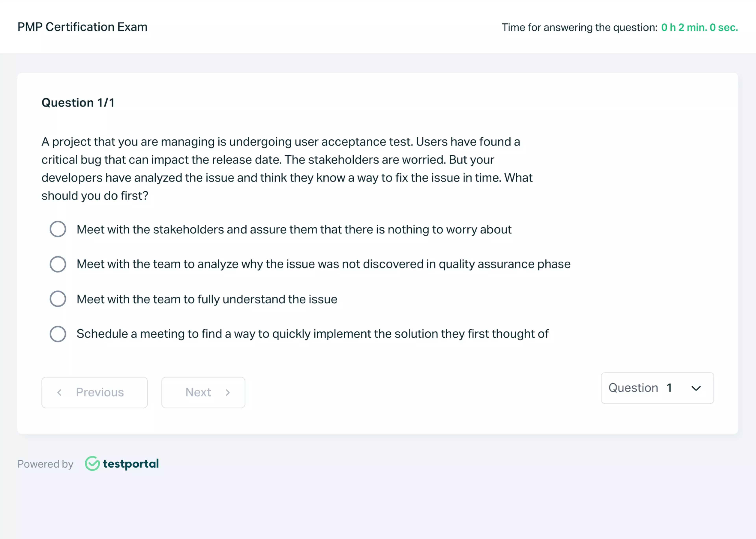The image size is (756, 539).
Task: Click the Powered by label
Action: coord(45,464)
